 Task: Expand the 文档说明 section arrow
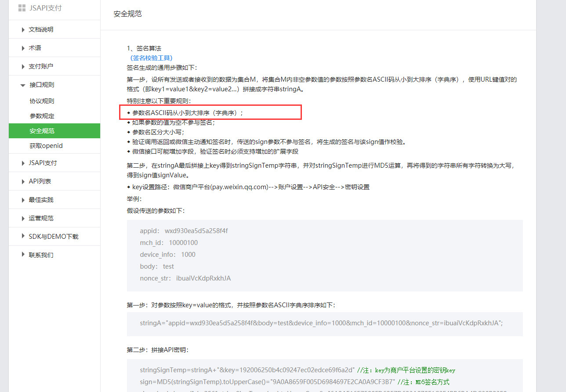pyautogui.click(x=23, y=30)
